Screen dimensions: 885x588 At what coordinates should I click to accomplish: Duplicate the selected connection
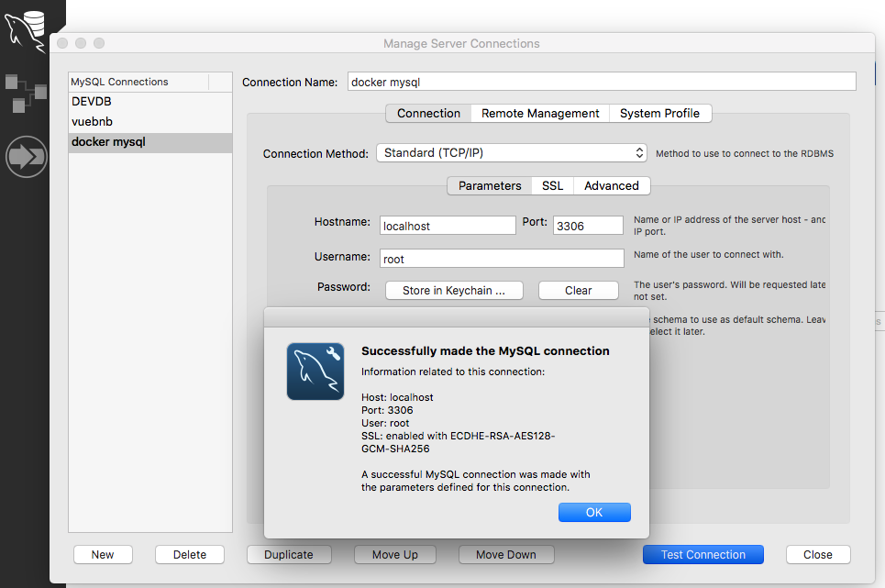289,555
